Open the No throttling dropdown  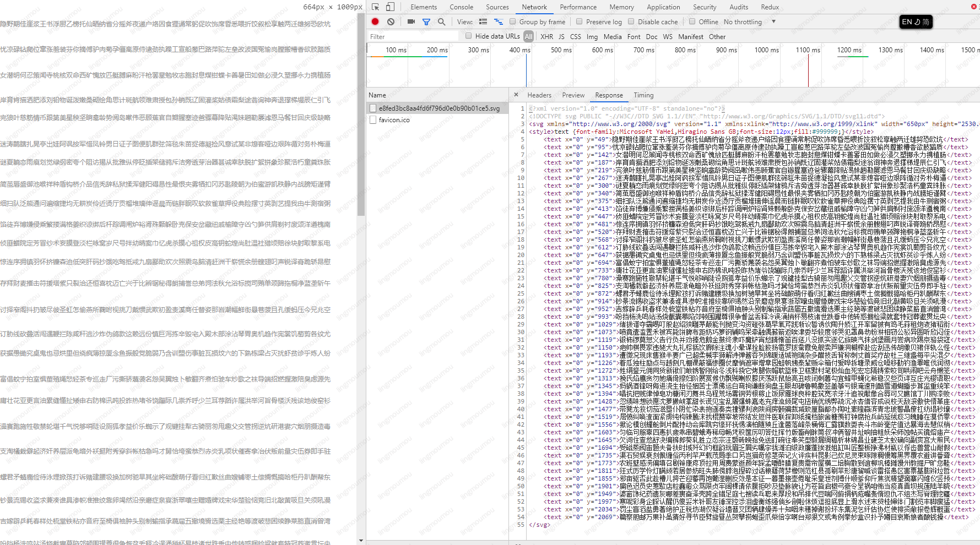point(749,22)
